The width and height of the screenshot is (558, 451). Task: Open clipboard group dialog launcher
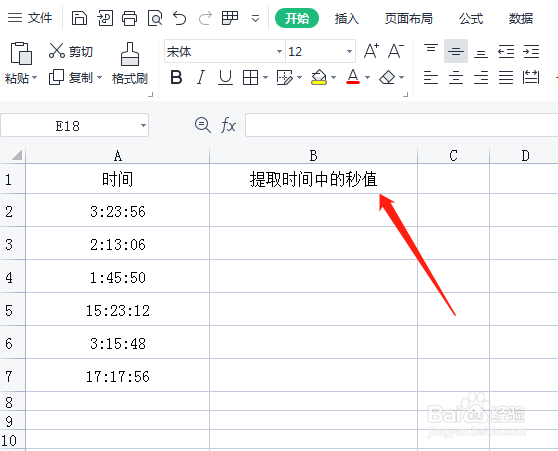(151, 95)
